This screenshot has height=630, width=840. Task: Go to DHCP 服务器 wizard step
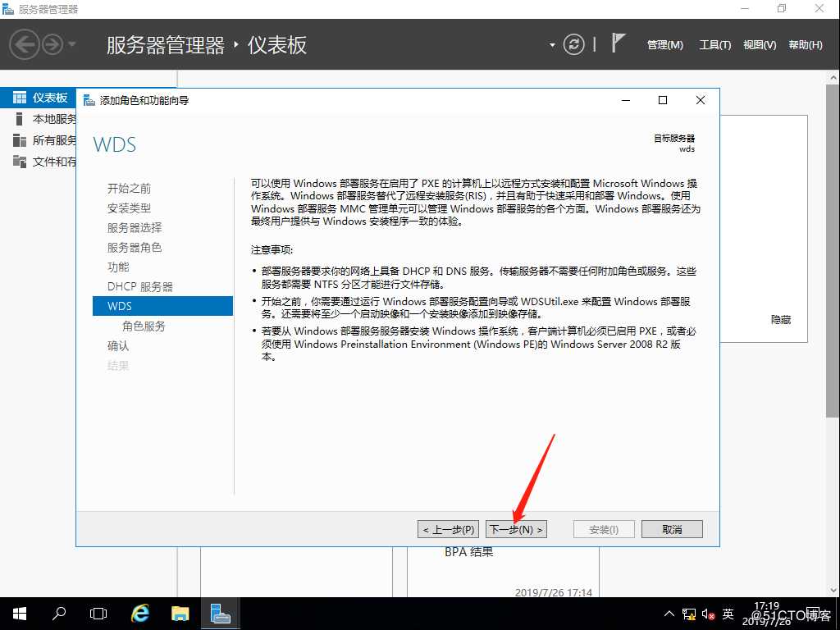click(139, 286)
